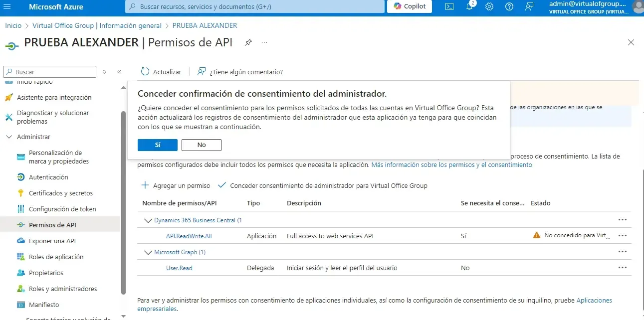Confirm consent by clicking Sí
Viewport: 644px width, 320px height.
(158, 145)
